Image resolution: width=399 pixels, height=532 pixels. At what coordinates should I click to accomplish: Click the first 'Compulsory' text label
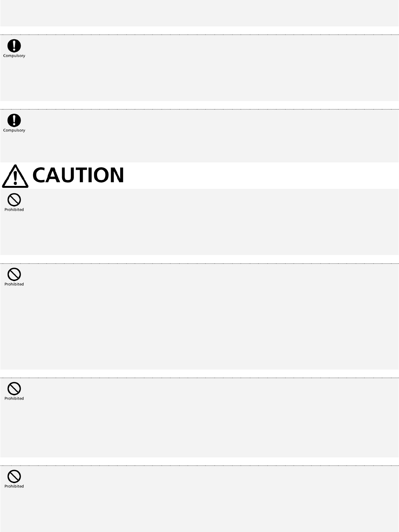click(14, 56)
